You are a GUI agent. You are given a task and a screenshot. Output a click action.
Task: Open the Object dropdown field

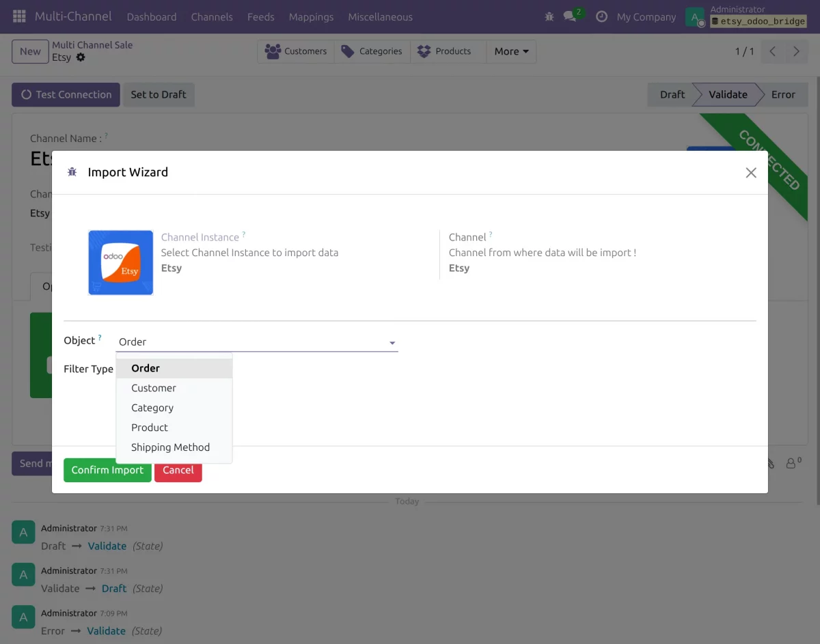257,342
